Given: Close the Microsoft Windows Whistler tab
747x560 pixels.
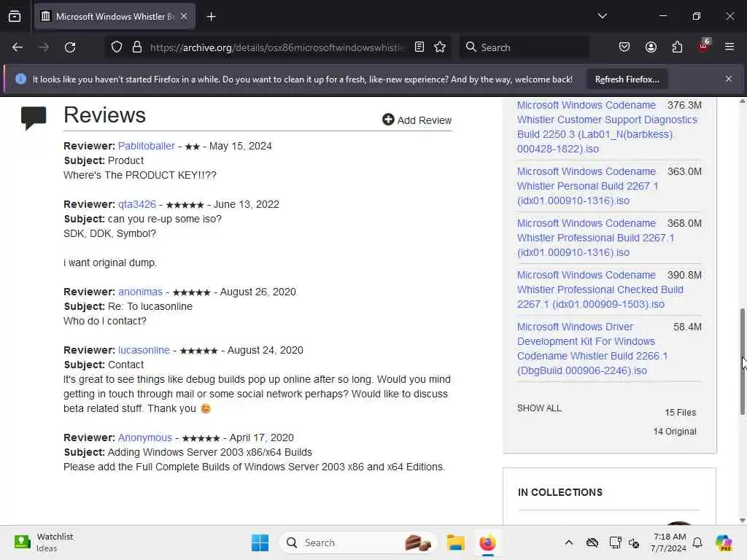Looking at the screenshot, I should (184, 16).
